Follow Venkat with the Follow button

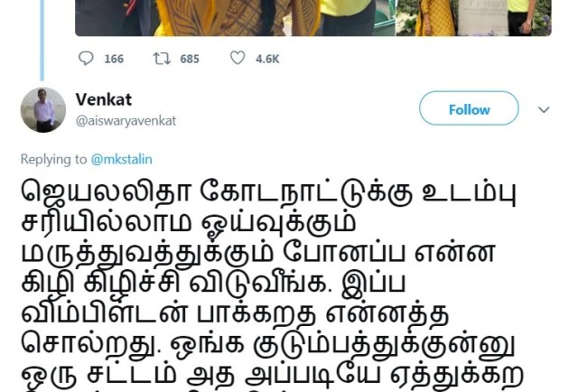(469, 108)
